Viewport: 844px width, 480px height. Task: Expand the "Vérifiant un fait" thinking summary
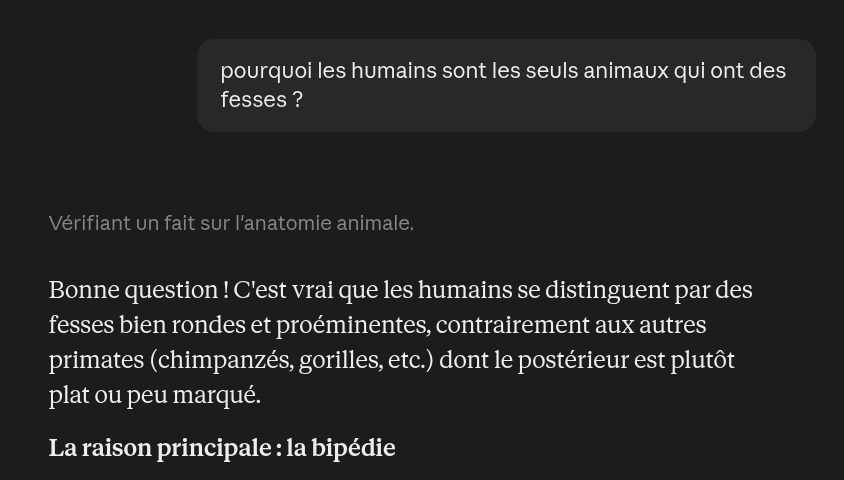coord(231,223)
